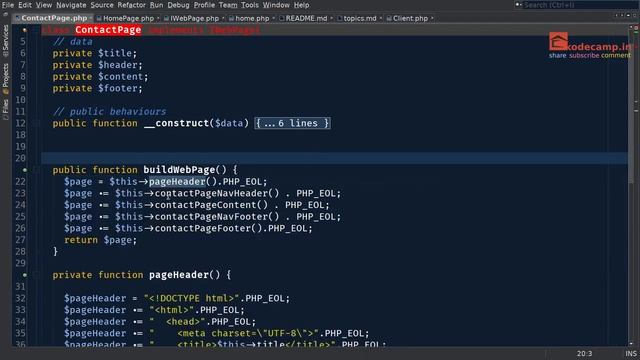This screenshot has height=360, width=640.
Task: Click the quick search magnifier icon
Action: [x=518, y=5]
